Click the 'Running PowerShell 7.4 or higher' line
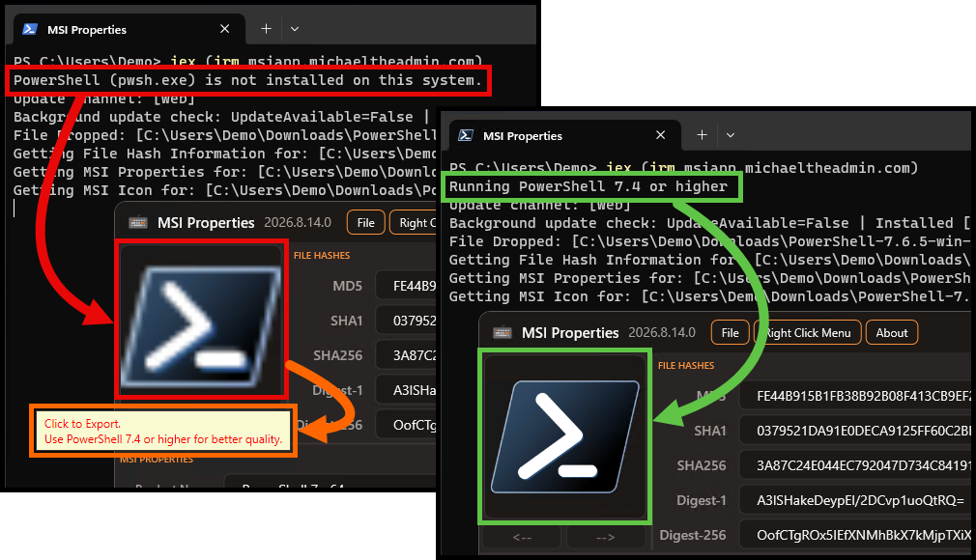Viewport: 976px width, 560px height. 588,186
